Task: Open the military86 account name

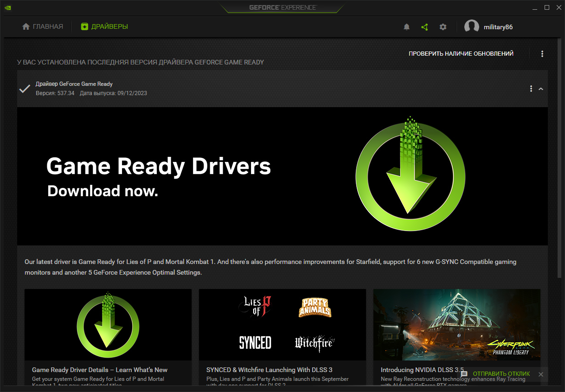Action: pos(498,27)
